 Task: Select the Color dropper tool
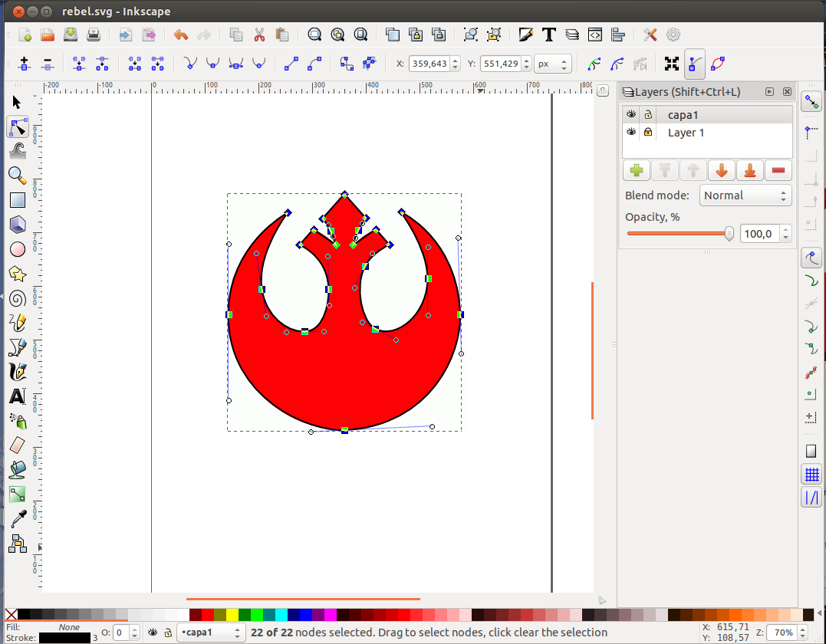pyautogui.click(x=17, y=519)
